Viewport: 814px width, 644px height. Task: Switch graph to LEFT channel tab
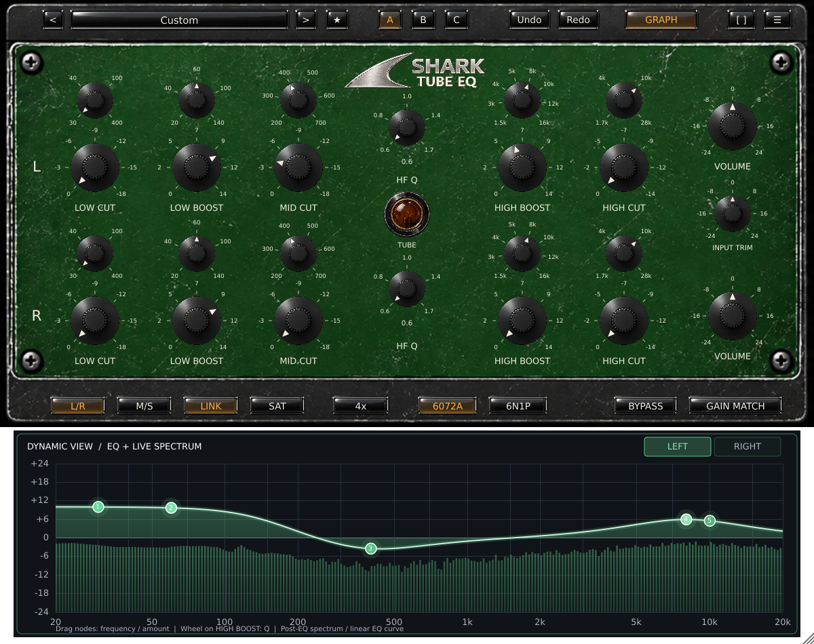678,446
